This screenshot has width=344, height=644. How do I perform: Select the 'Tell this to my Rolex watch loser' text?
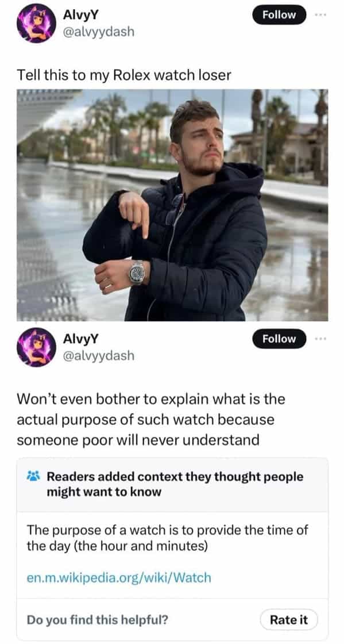(124, 75)
